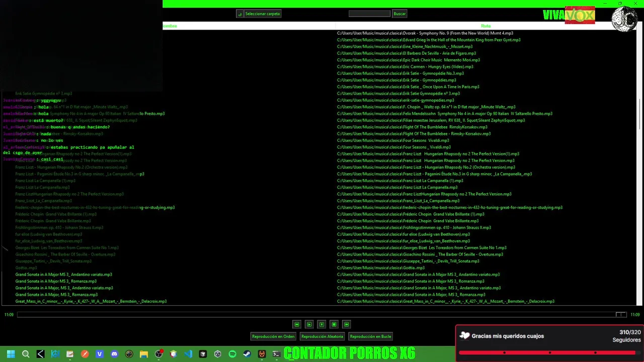This screenshot has width=644, height=362.
Task: Enable Reproducción en Orden mode
Action: pyautogui.click(x=273, y=336)
